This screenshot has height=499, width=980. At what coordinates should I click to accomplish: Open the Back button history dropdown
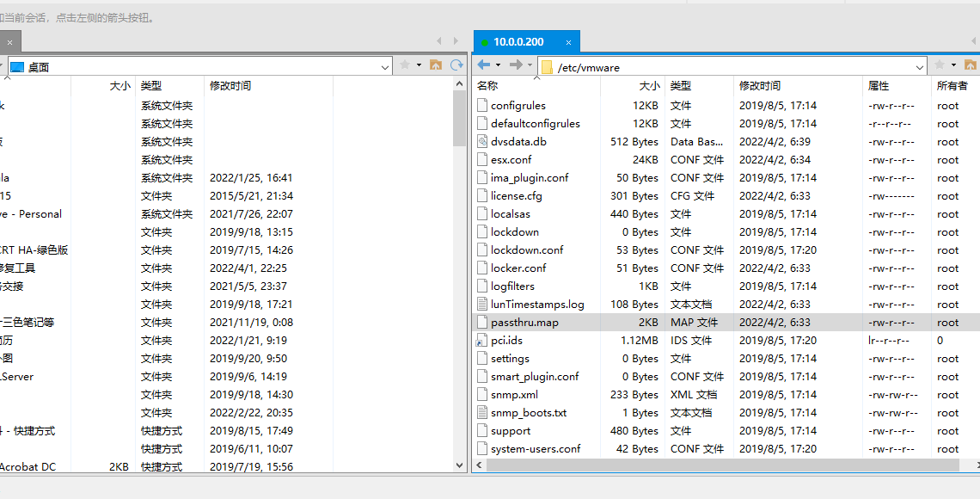[x=499, y=65]
